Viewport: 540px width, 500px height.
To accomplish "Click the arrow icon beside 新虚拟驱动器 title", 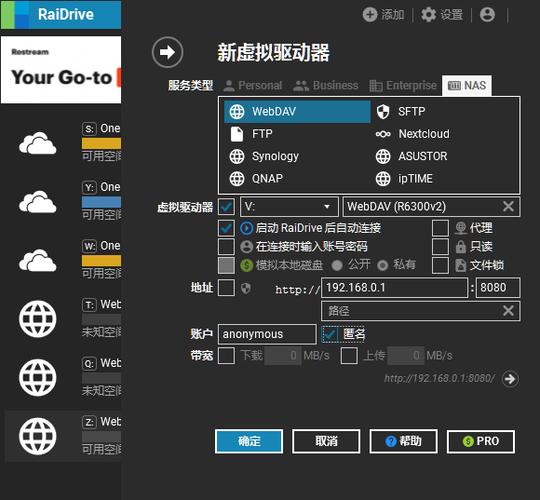I will click(x=167, y=52).
